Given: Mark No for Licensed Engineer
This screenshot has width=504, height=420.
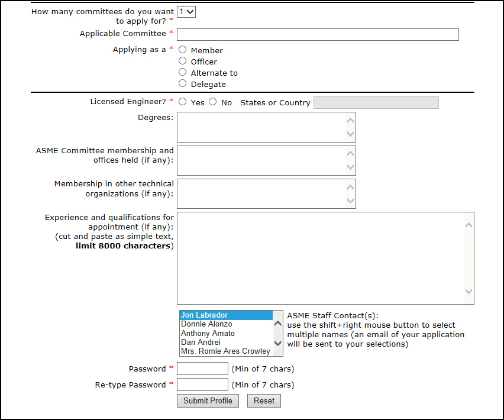Looking at the screenshot, I should coord(212,101).
